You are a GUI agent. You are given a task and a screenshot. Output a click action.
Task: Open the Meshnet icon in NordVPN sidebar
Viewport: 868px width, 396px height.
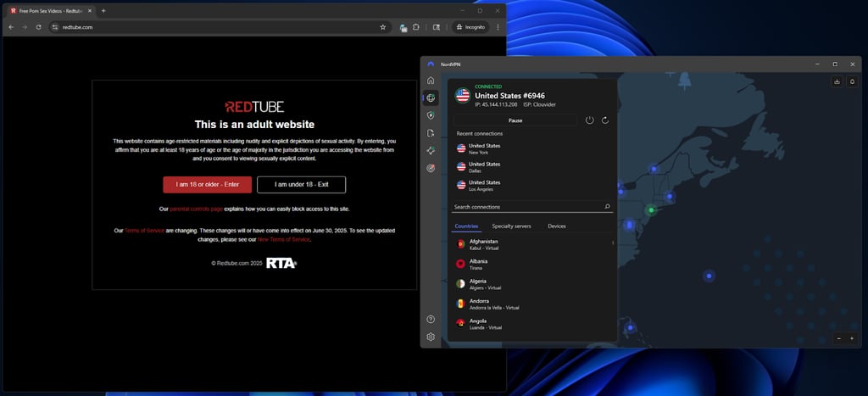pyautogui.click(x=431, y=151)
